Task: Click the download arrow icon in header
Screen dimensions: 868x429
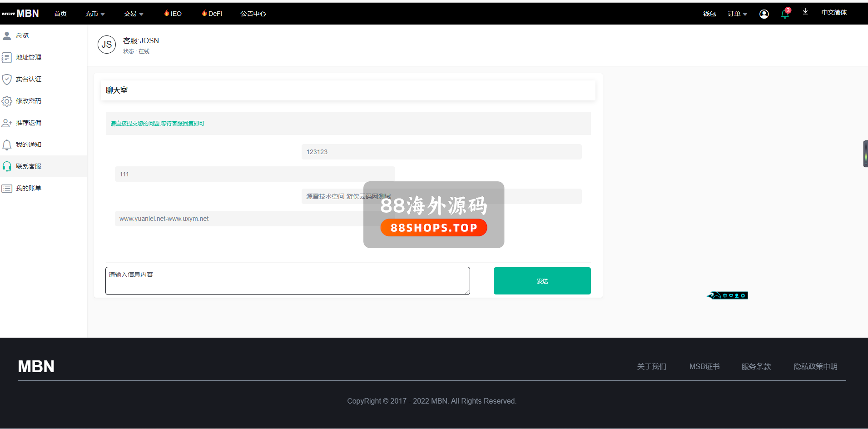Action: click(x=805, y=12)
